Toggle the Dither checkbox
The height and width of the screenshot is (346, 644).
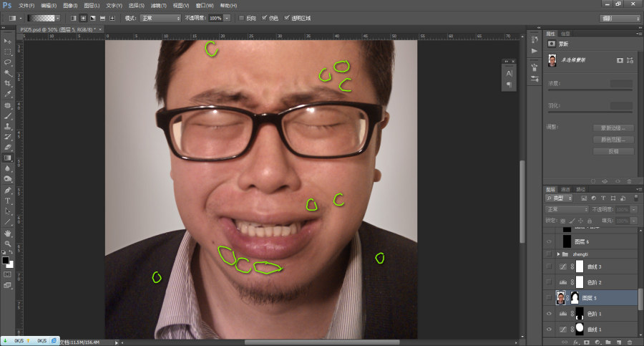click(264, 18)
